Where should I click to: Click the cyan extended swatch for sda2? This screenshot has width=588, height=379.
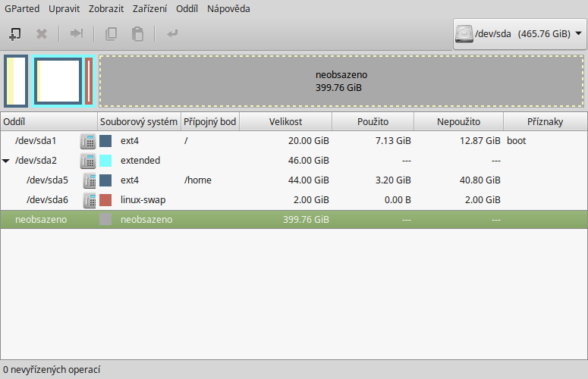pos(105,161)
